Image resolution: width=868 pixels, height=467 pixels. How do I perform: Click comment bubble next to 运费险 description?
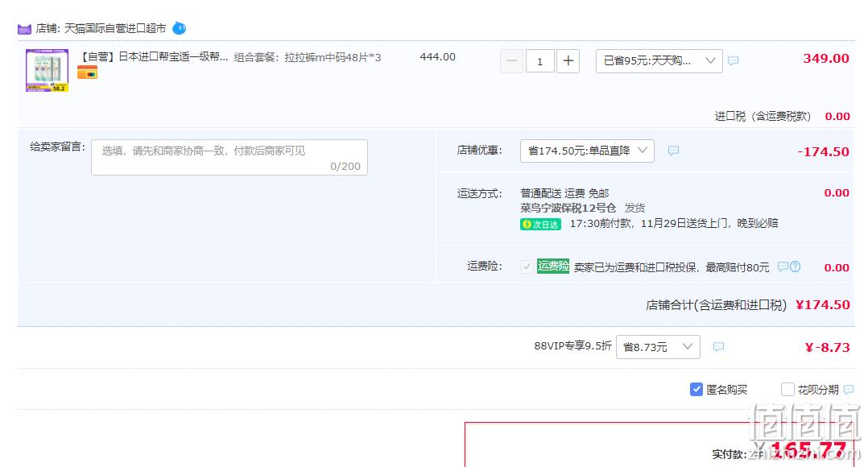coord(783,267)
